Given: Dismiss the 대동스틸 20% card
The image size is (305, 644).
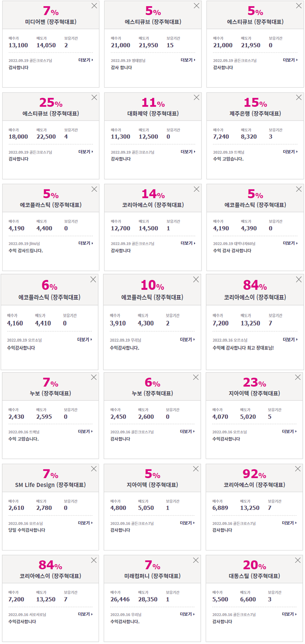Looking at the screenshot, I should tap(298, 560).
